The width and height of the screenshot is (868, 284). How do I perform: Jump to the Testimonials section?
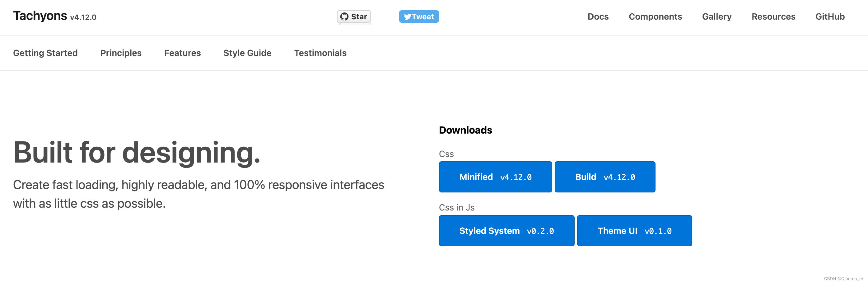click(320, 53)
